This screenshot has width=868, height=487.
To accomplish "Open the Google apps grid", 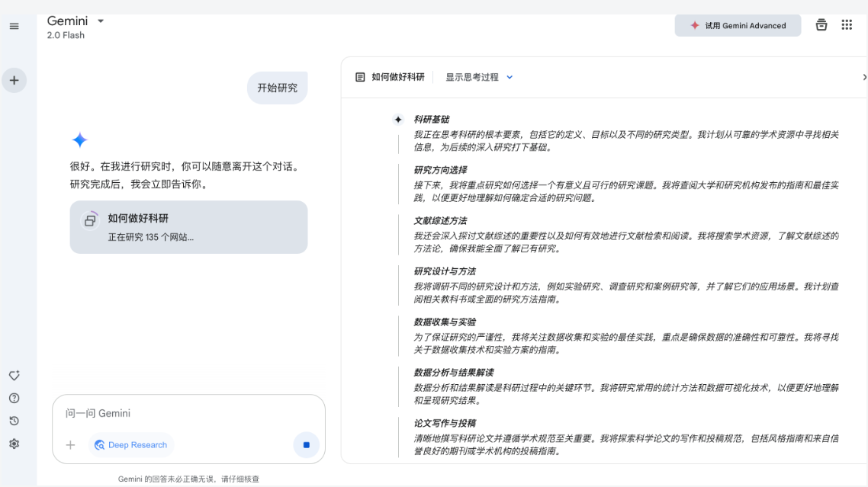I will tap(847, 25).
